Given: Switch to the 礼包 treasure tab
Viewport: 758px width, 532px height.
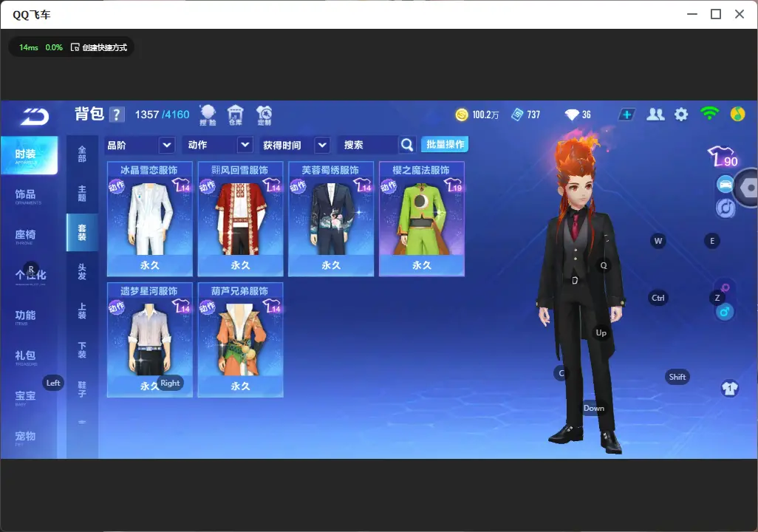Looking at the screenshot, I should click(x=26, y=356).
